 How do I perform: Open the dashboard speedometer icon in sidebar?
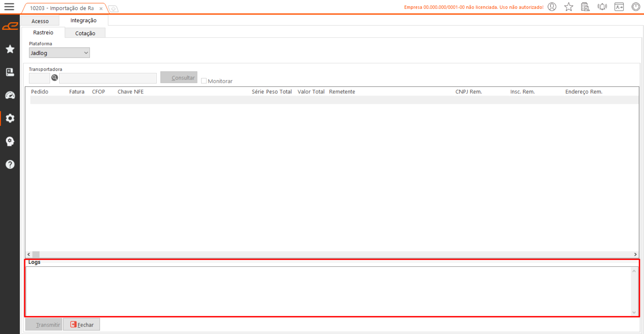(x=10, y=95)
